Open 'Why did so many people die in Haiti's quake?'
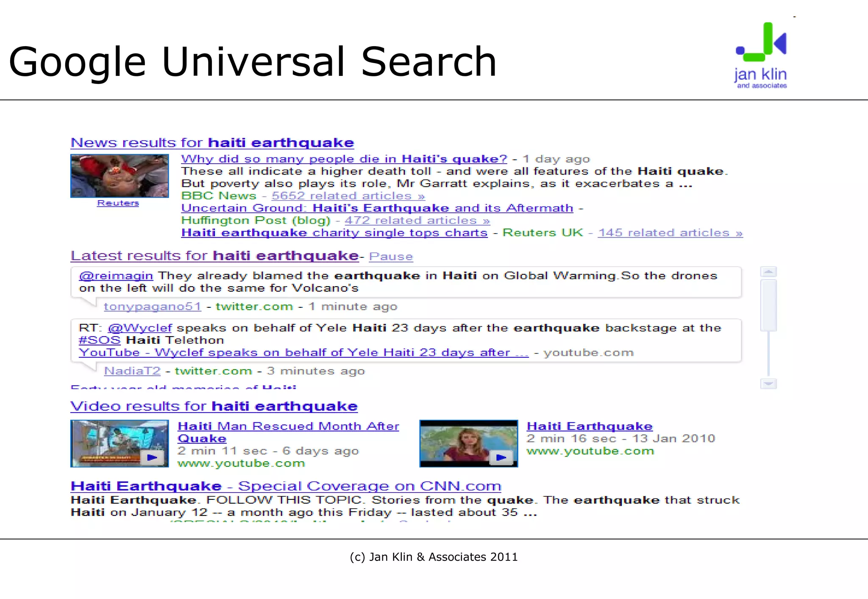 pyautogui.click(x=344, y=159)
